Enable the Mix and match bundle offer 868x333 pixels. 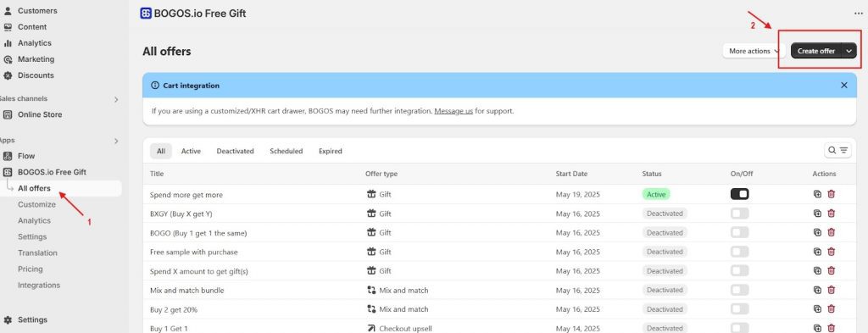click(739, 290)
